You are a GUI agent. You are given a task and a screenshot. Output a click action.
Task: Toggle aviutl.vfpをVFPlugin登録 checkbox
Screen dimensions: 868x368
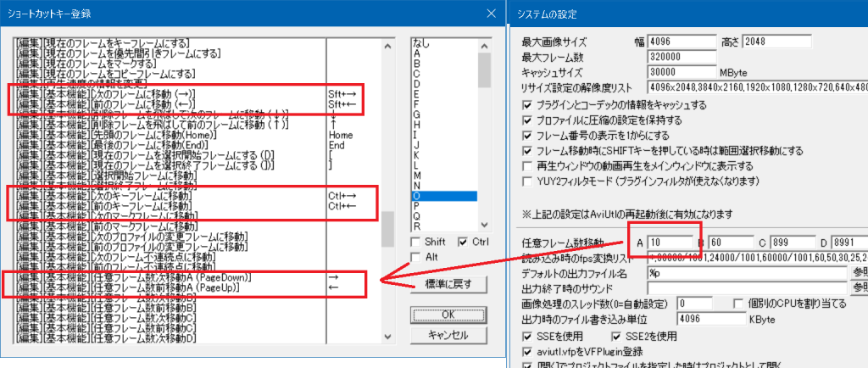pos(527,351)
